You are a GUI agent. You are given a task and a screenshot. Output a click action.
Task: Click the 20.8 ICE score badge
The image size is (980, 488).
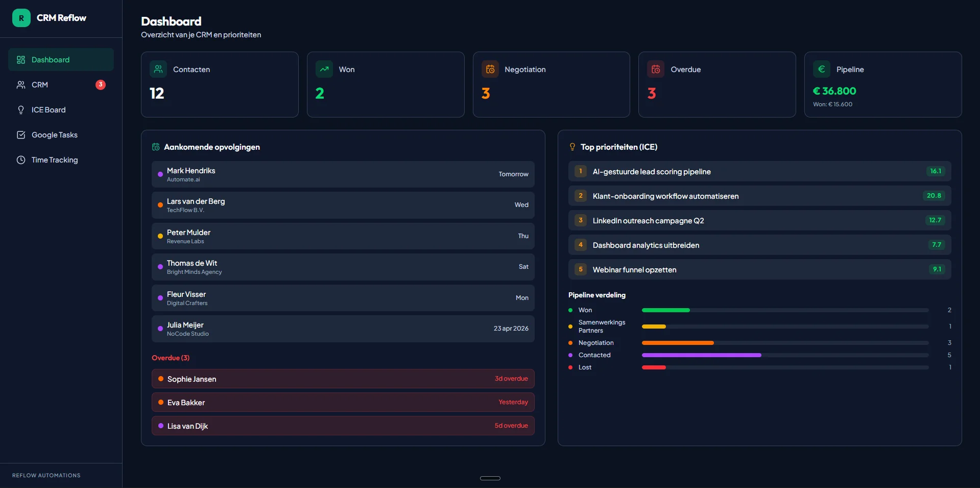(934, 196)
